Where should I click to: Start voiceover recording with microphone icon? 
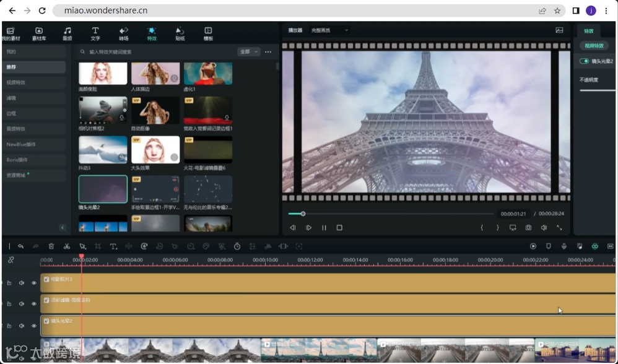[564, 246]
